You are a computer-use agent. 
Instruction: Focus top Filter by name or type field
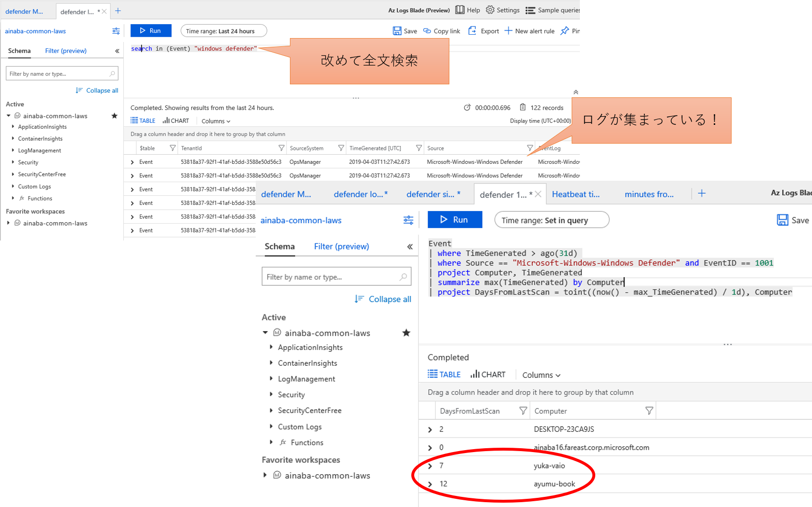(x=62, y=74)
